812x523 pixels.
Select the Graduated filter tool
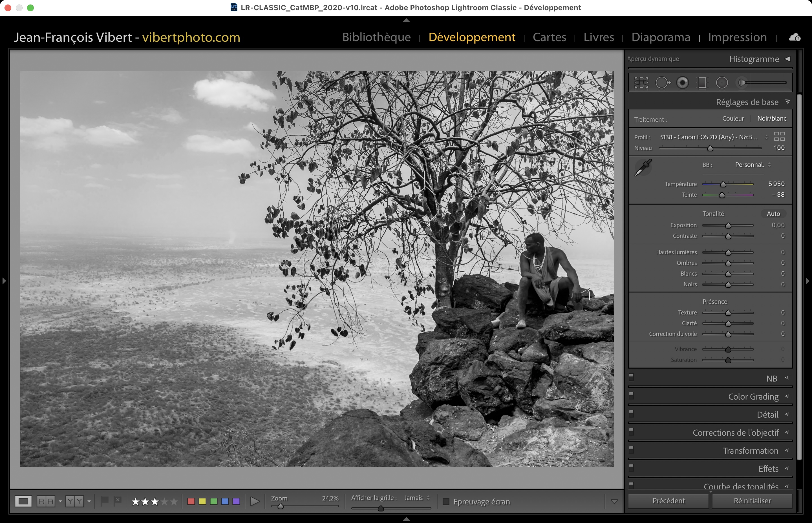(x=702, y=83)
